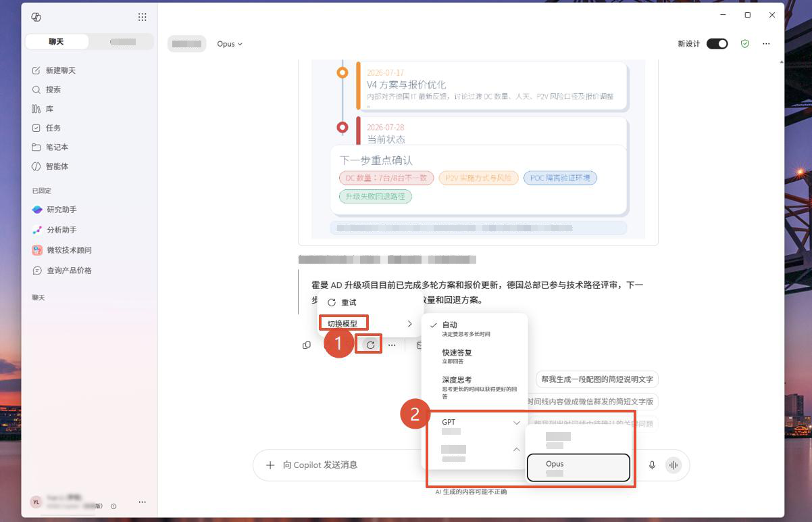
Task: Click the 微信群发的简短文字版 suggestion
Action: click(x=590, y=401)
